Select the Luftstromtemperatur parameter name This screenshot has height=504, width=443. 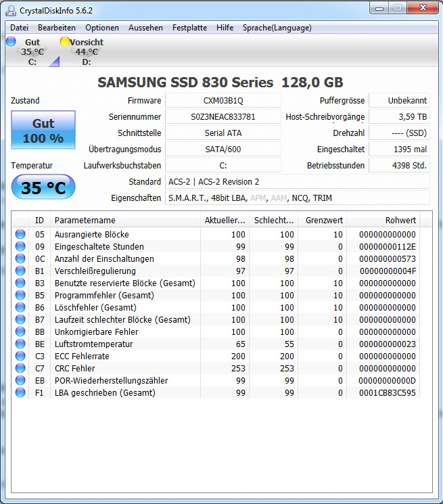pos(93,344)
